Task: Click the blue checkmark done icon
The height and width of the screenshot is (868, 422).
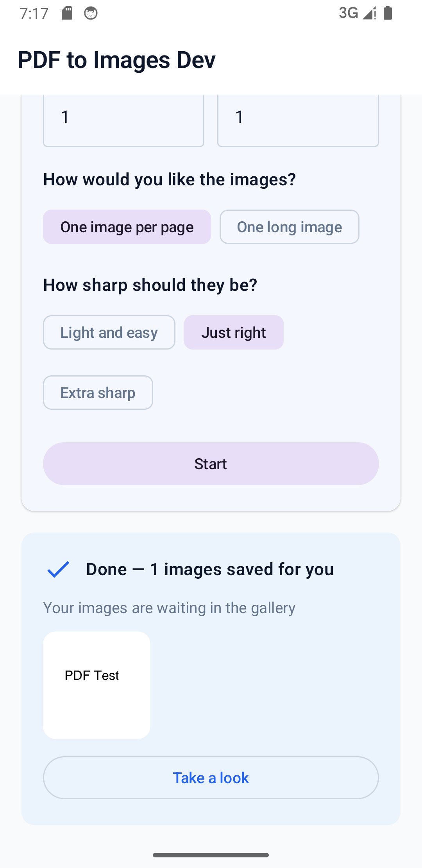Action: tap(58, 569)
